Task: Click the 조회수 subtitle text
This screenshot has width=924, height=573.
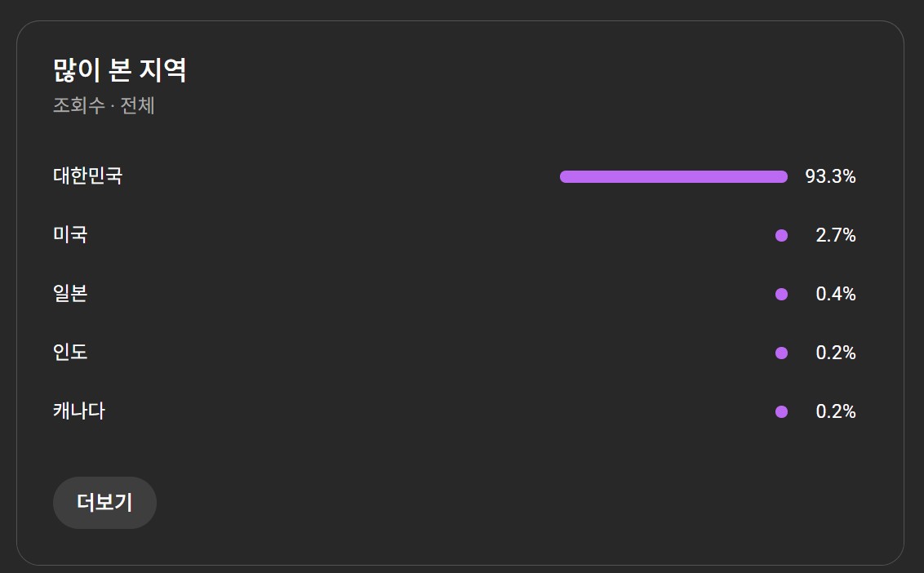Action: click(78, 106)
